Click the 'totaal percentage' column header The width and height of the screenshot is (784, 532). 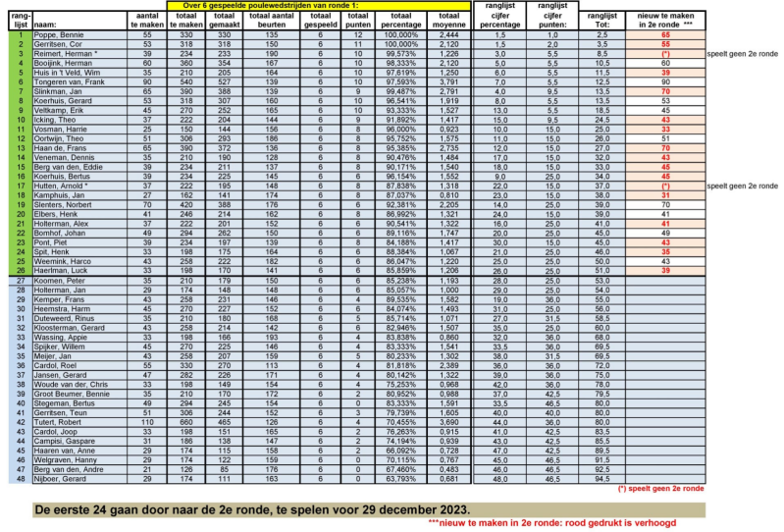[x=401, y=21]
